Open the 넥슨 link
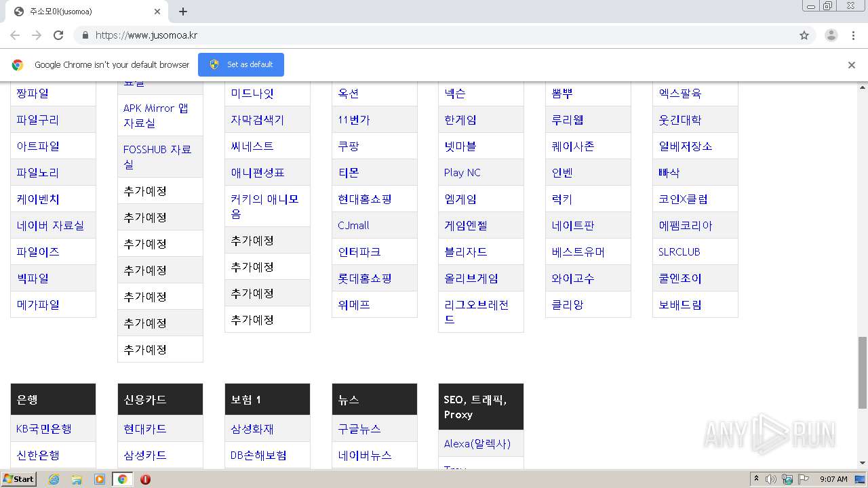Viewport: 868px width, 488px height. [455, 94]
